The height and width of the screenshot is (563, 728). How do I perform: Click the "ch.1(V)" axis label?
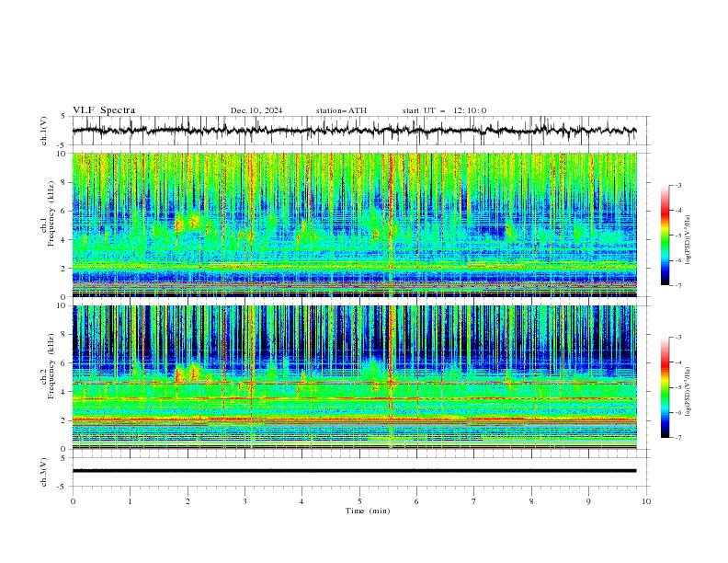click(44, 131)
